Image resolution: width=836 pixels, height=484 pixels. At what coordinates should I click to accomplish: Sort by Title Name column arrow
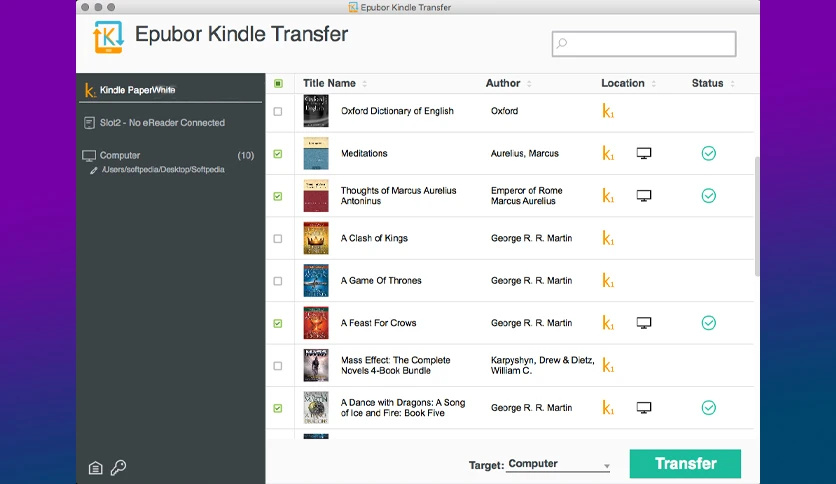point(365,84)
